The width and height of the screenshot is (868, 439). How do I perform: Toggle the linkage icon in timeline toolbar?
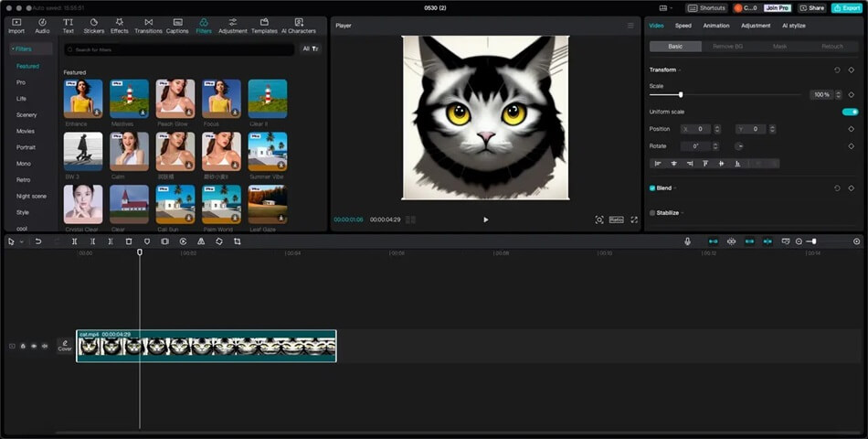[749, 241]
